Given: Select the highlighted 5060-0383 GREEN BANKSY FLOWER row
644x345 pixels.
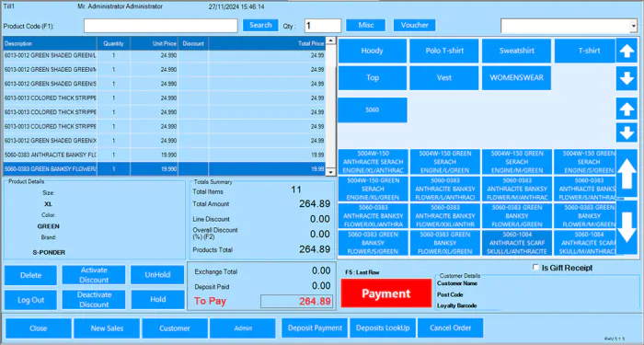Looking at the screenshot, I should [x=165, y=168].
